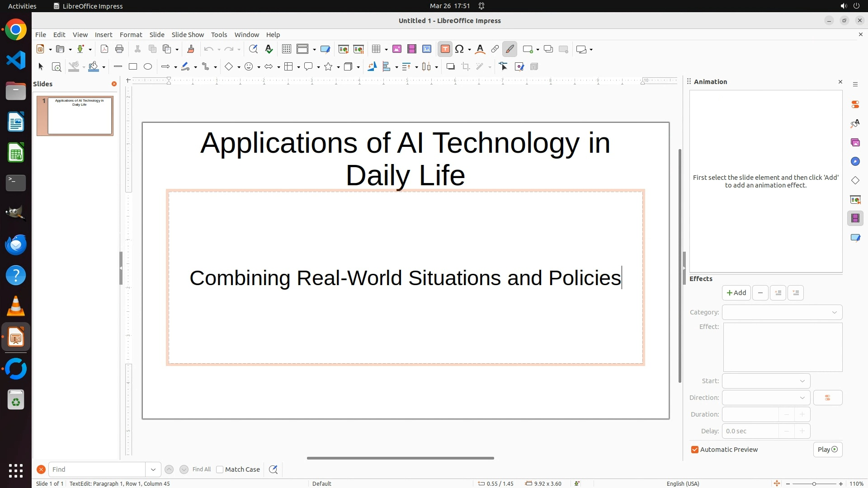This screenshot has height=488, width=868.
Task: Click the Add animation effect button
Action: click(x=736, y=293)
